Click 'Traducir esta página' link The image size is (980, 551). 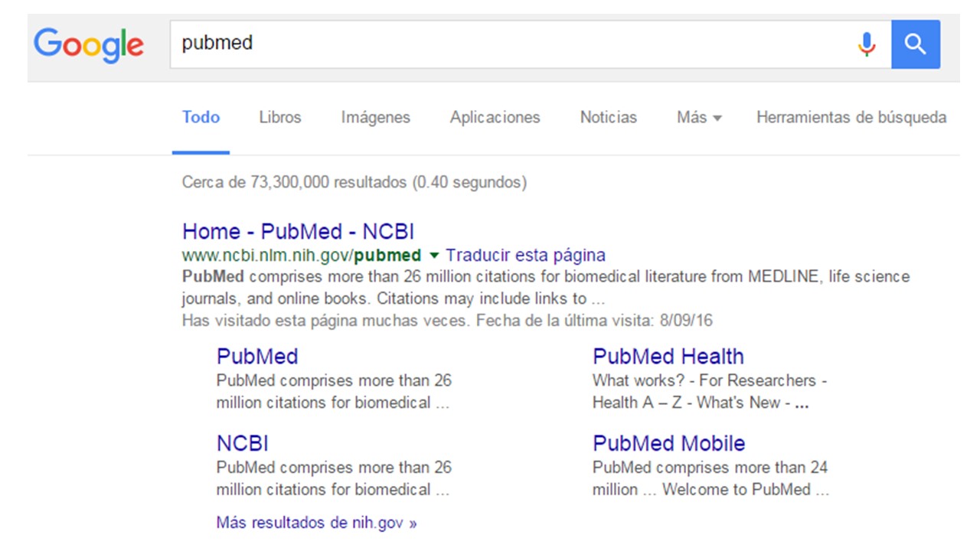525,255
